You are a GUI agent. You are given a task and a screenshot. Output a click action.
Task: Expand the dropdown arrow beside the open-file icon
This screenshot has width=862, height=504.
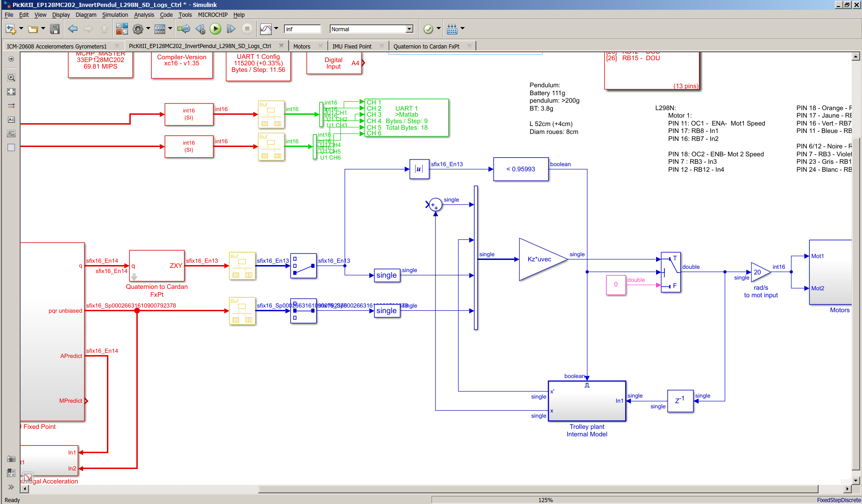tap(42, 28)
